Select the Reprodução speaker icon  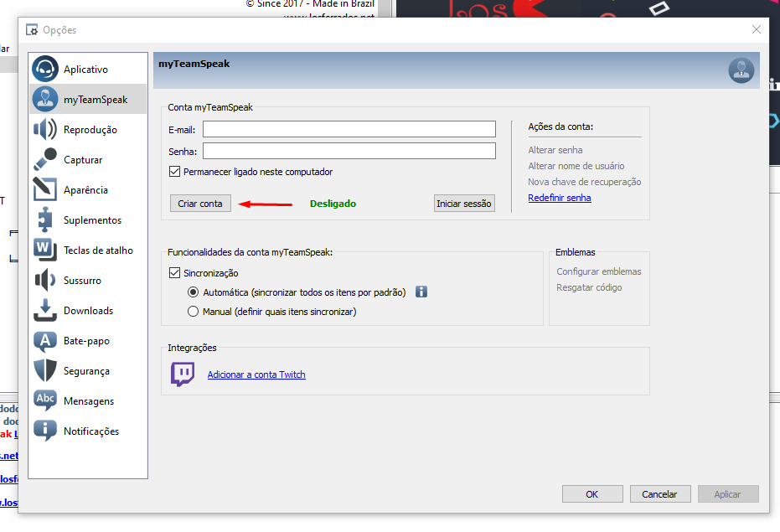coord(45,130)
